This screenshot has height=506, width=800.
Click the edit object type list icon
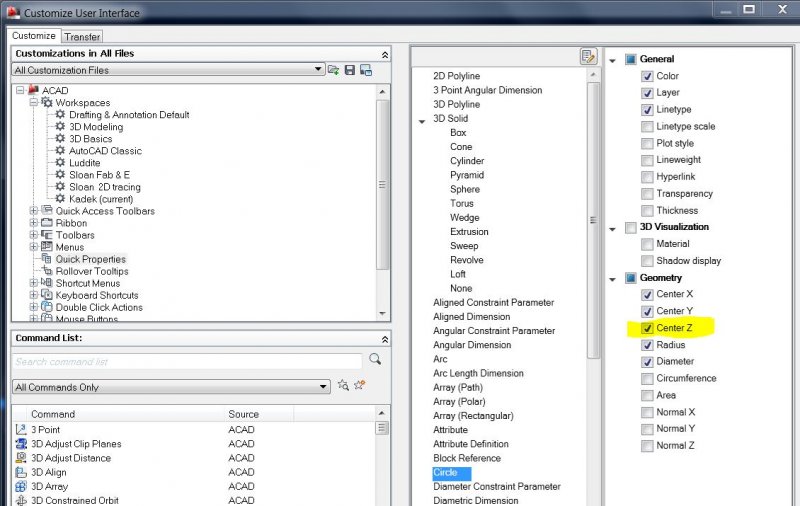tap(588, 56)
